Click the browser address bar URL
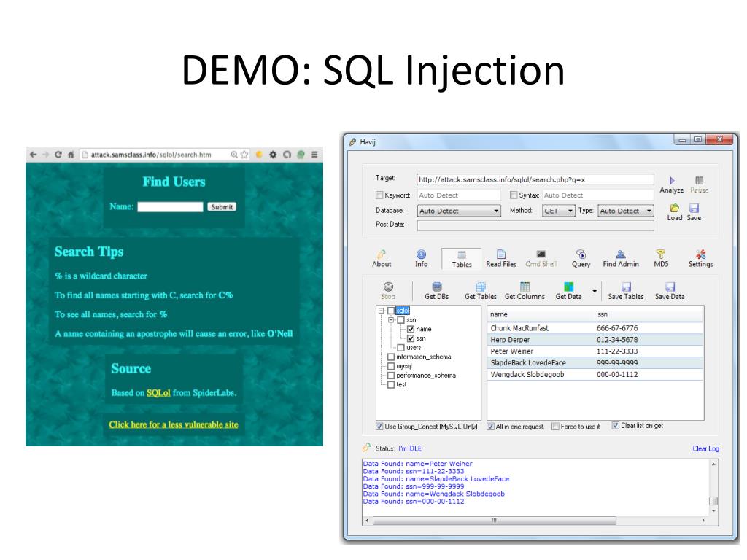Image resolution: width=747 pixels, height=560 pixels. (x=151, y=155)
